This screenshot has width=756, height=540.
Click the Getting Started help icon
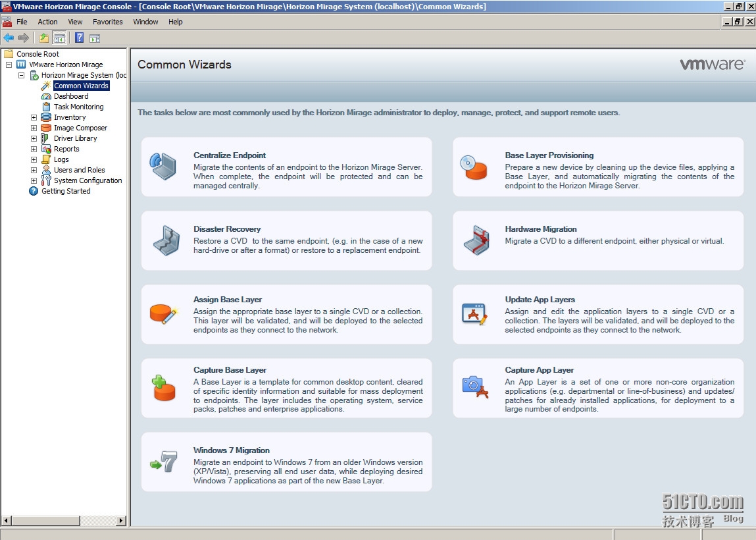coord(34,191)
